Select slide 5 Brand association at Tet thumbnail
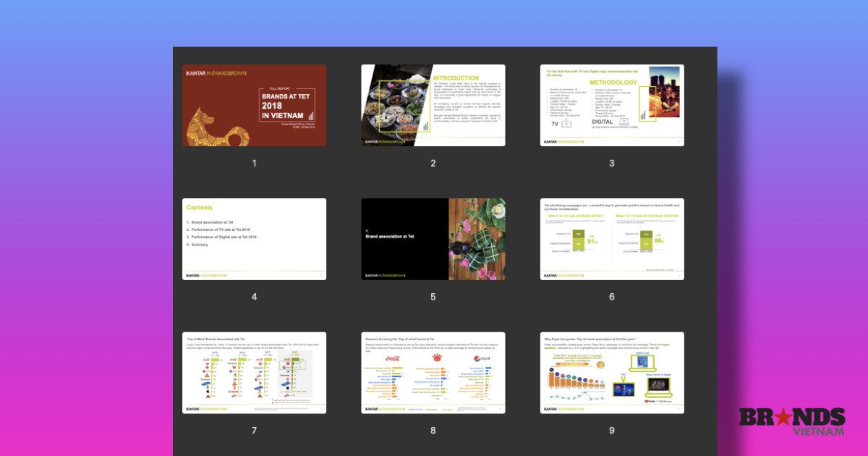868x456 pixels. [x=433, y=239]
